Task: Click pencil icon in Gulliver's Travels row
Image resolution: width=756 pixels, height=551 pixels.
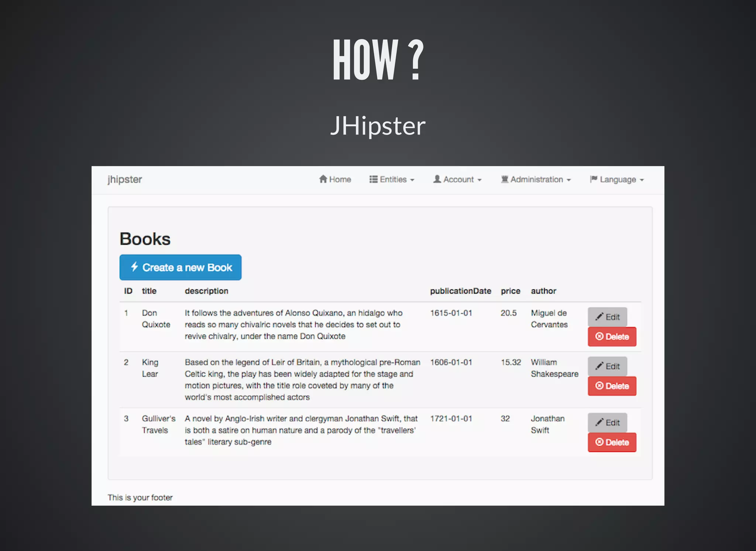Action: click(599, 422)
